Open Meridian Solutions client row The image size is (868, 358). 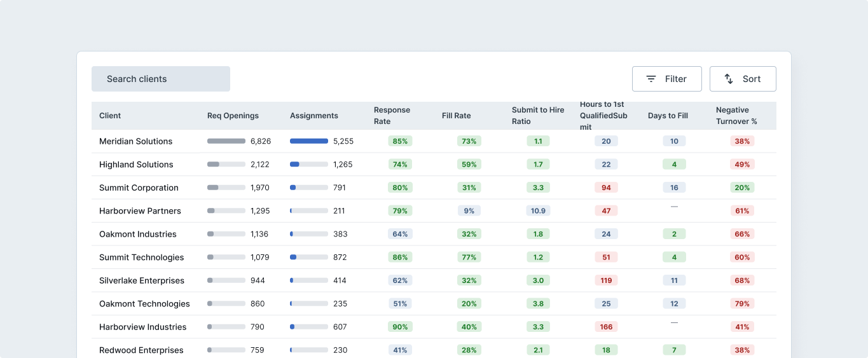click(434, 141)
